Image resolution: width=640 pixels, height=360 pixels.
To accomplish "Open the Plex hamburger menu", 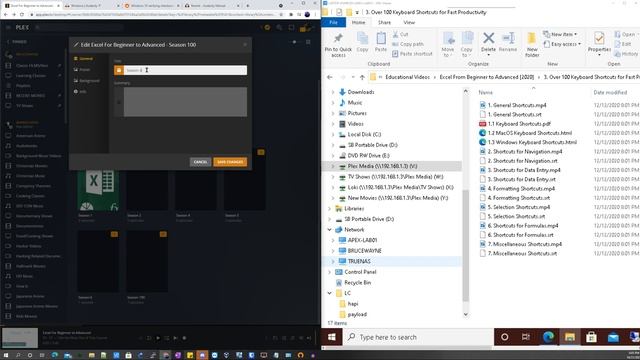I will pos(8,27).
